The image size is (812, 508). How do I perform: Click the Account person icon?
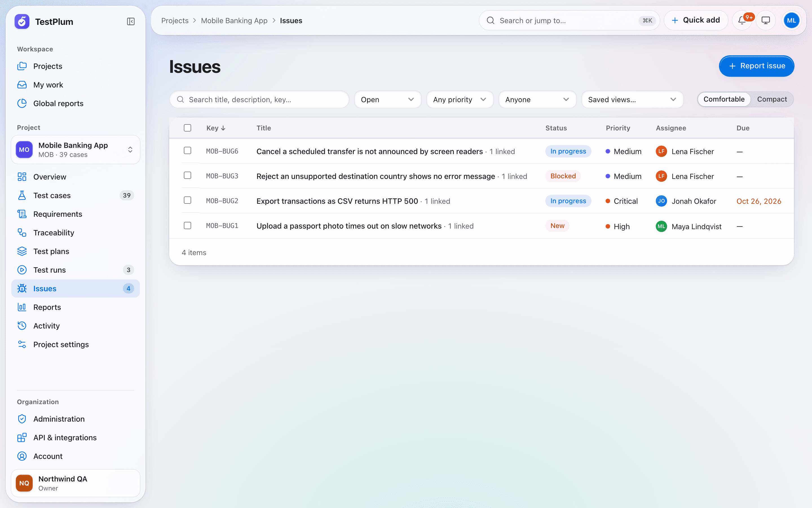click(22, 456)
